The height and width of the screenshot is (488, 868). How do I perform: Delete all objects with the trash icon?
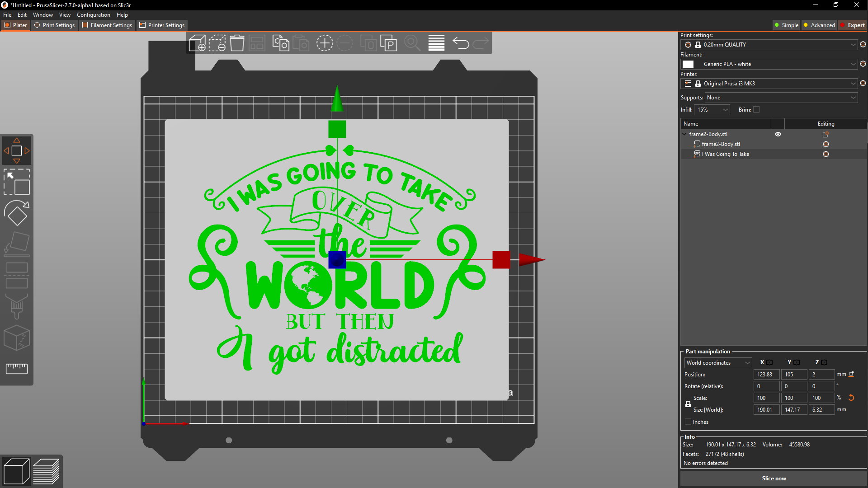[237, 43]
